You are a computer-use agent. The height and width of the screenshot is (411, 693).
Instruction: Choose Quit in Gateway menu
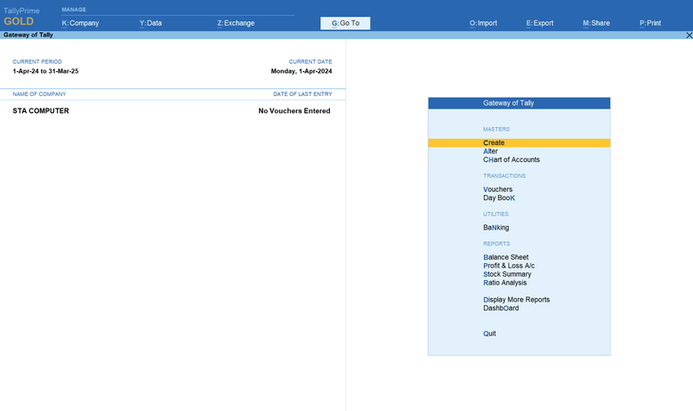pos(489,334)
